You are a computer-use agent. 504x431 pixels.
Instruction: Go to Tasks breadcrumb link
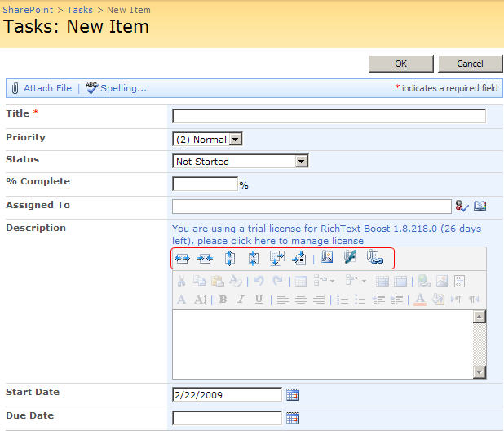click(80, 10)
